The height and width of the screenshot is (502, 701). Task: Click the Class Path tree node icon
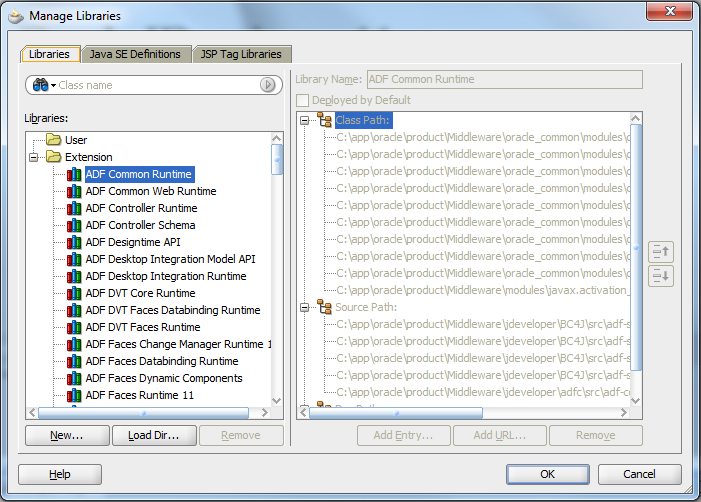325,120
